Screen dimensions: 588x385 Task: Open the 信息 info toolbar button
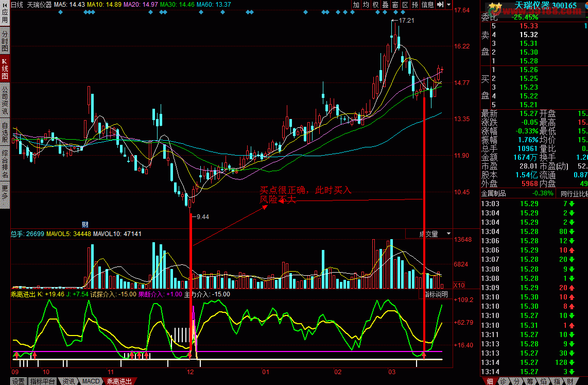tap(427, 5)
